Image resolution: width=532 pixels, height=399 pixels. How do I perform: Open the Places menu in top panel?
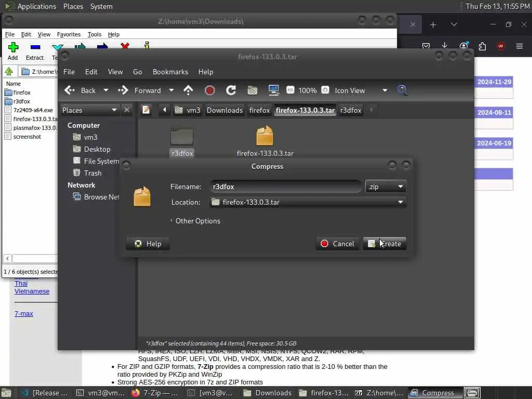coord(73,6)
